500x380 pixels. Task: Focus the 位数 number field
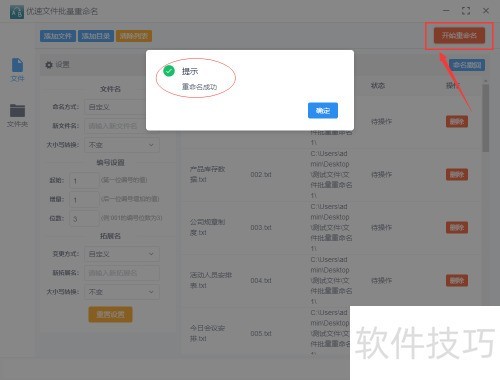pos(84,219)
